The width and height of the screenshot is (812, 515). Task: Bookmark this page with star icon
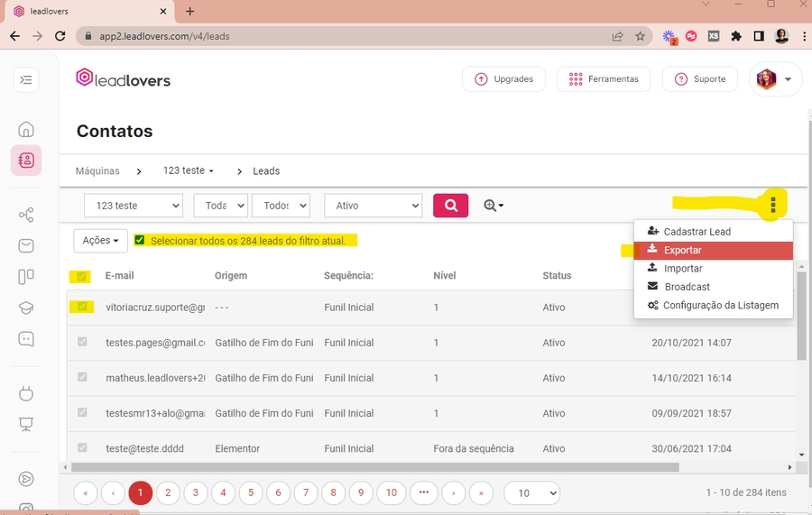point(641,37)
